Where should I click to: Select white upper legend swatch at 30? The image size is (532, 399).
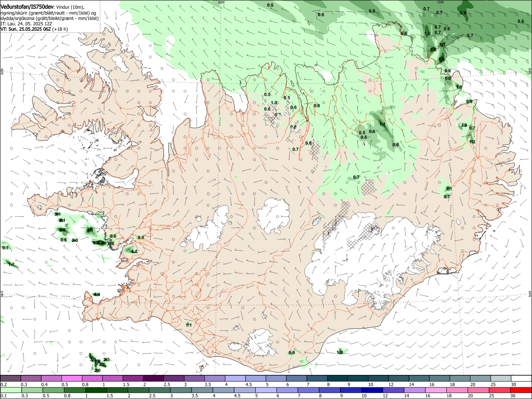click(x=521, y=378)
